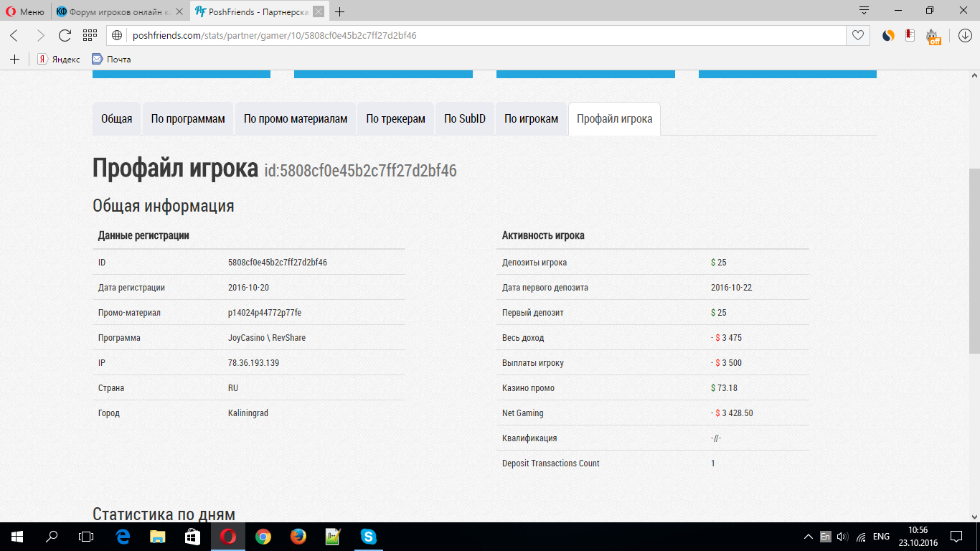Click the registration date 2016-10-20
This screenshot has height=551, width=980.
point(248,288)
